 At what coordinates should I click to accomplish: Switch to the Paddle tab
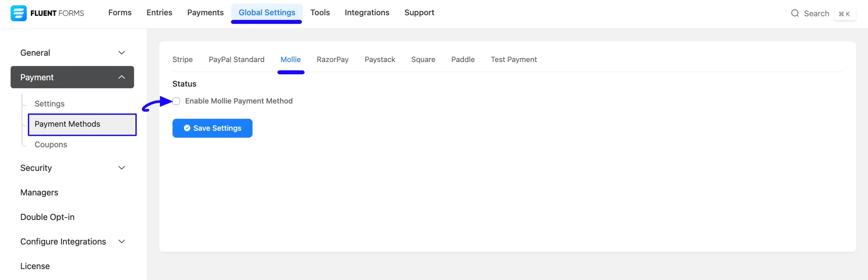(463, 60)
